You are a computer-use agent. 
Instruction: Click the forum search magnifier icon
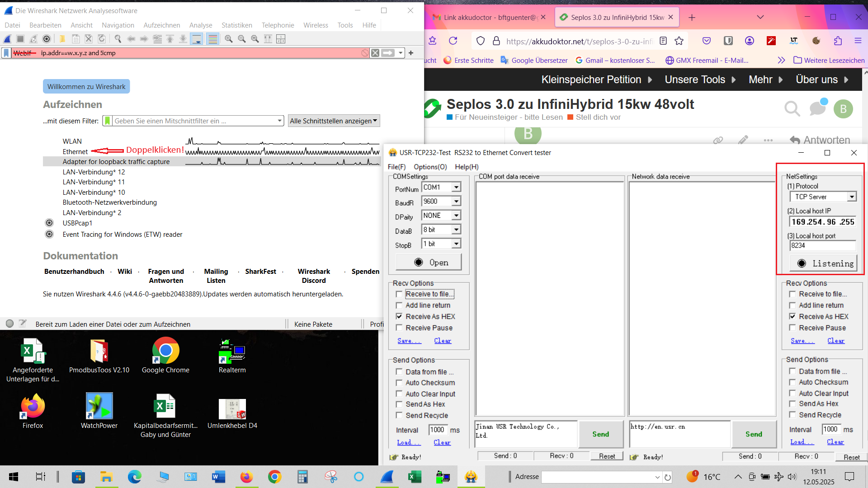792,109
